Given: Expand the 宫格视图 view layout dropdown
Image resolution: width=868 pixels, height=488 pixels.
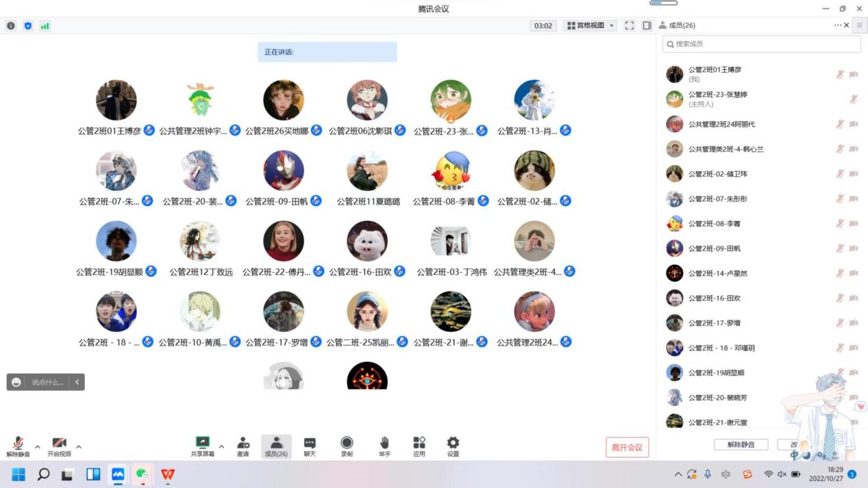Looking at the screenshot, I should (x=590, y=26).
